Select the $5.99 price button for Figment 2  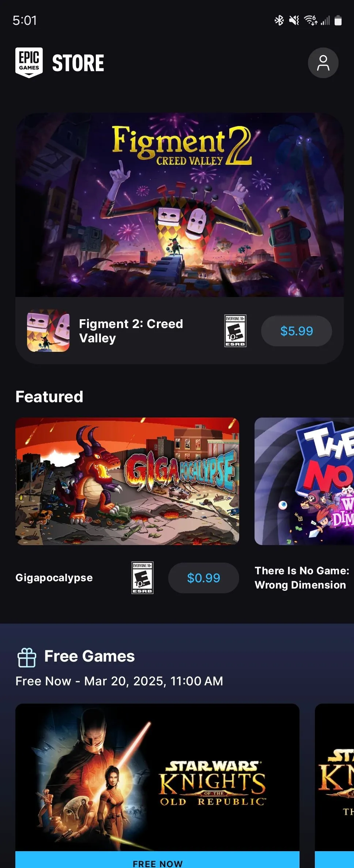coord(296,331)
